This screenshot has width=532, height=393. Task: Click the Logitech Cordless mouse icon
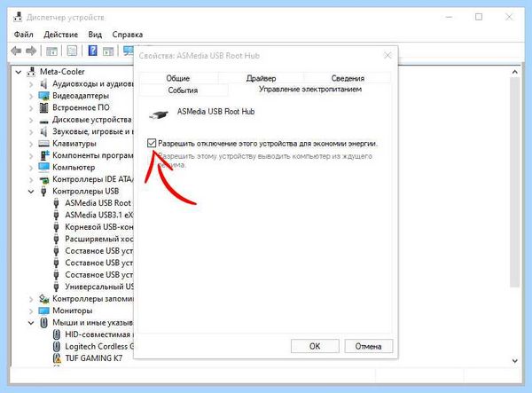(57, 347)
